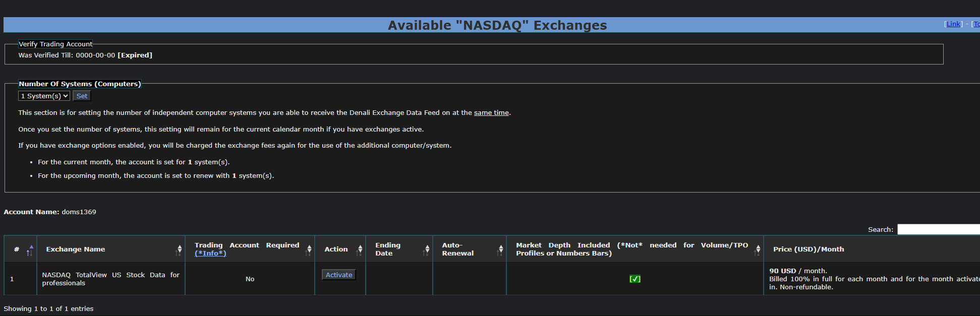Screen dimensions: 980x316
Task: Select the NASDAQ TotalView exchange name cell
Action: [111, 279]
